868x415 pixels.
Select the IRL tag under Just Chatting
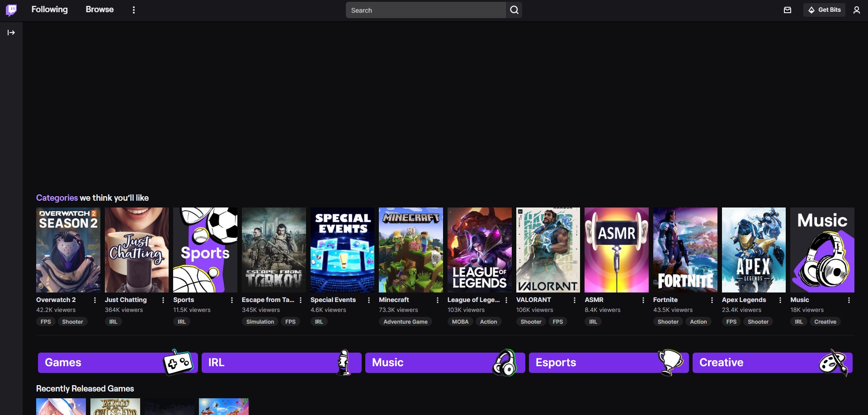pyautogui.click(x=113, y=322)
